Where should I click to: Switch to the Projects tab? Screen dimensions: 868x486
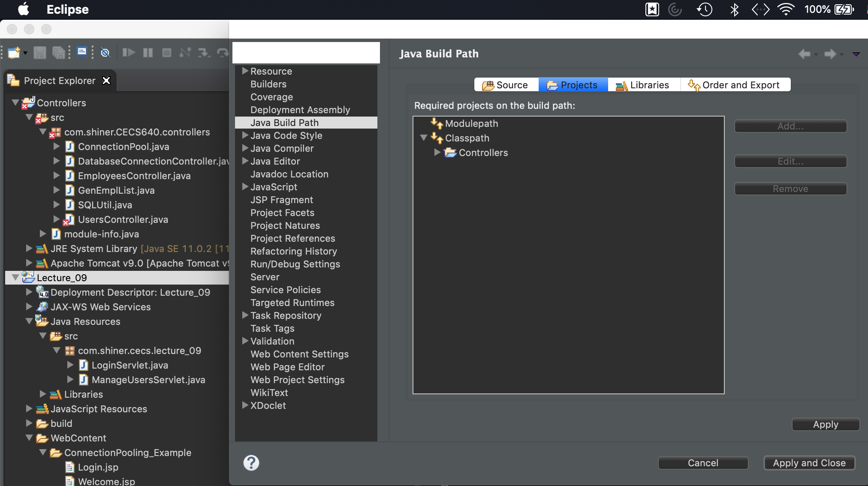point(573,85)
